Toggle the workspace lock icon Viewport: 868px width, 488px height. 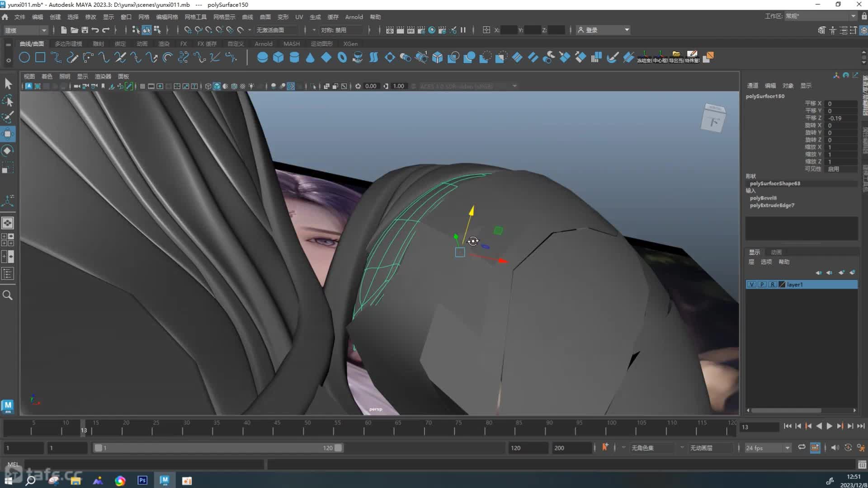pyautogui.click(x=864, y=16)
